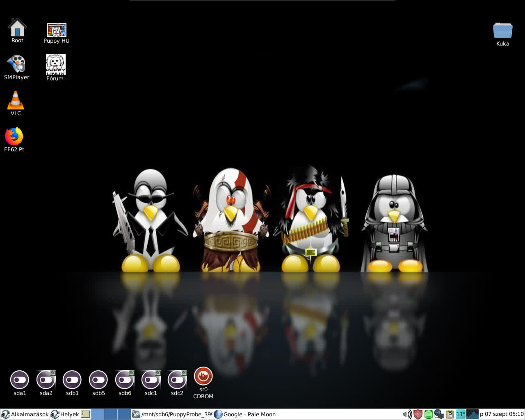The width and height of the screenshot is (525, 420).
Task: Open the network connection tray icon
Action: click(x=439, y=414)
